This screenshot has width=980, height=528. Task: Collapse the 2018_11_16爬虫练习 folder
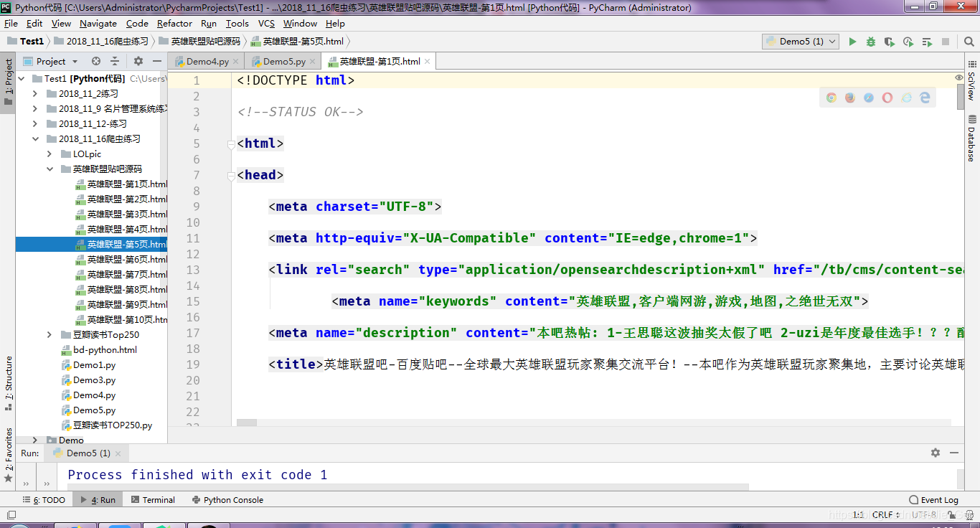pyautogui.click(x=35, y=139)
